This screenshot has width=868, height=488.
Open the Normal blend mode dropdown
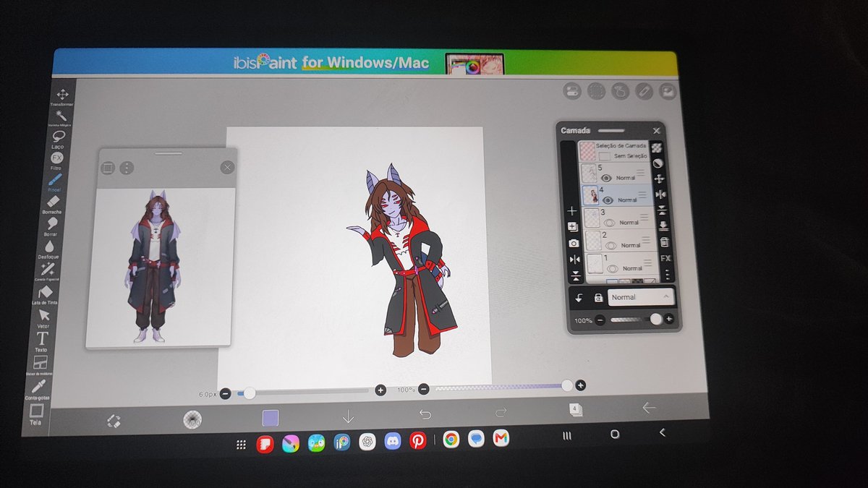click(641, 296)
